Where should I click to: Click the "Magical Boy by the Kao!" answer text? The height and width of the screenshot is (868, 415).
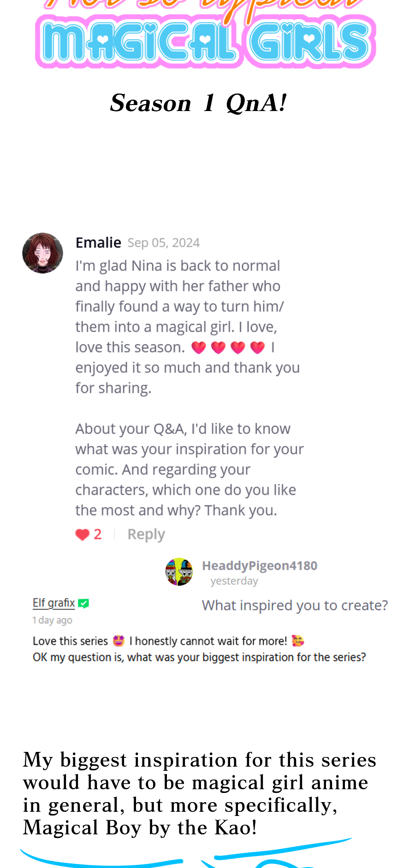[140, 828]
